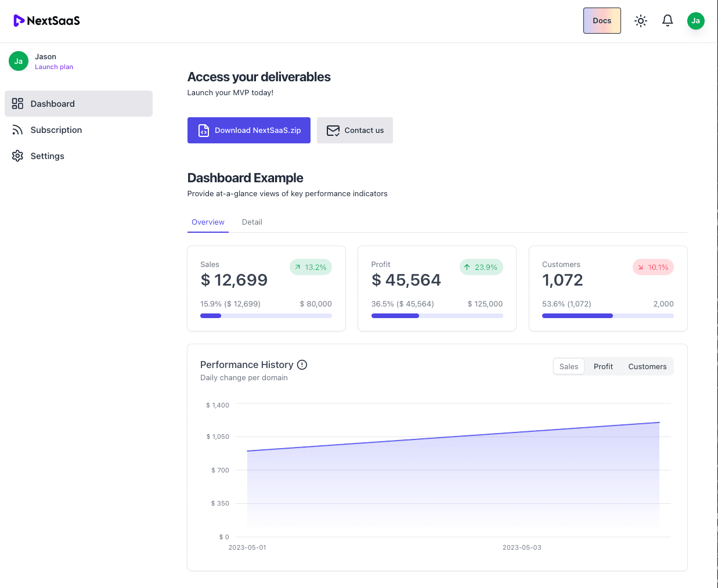The height and width of the screenshot is (588, 718).
Task: Toggle the light/dark theme sun icon
Action: [x=641, y=21]
